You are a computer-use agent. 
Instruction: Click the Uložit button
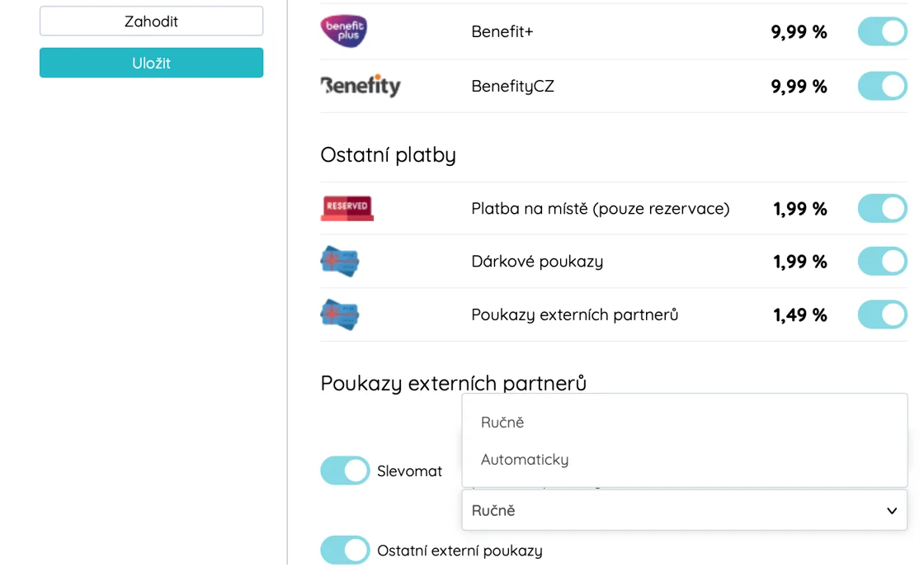[x=151, y=63]
